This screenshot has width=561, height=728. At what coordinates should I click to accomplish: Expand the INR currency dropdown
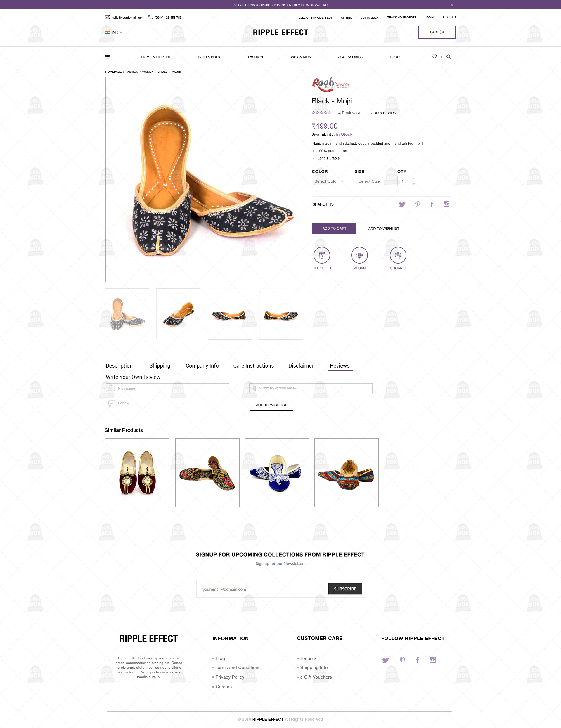point(114,32)
